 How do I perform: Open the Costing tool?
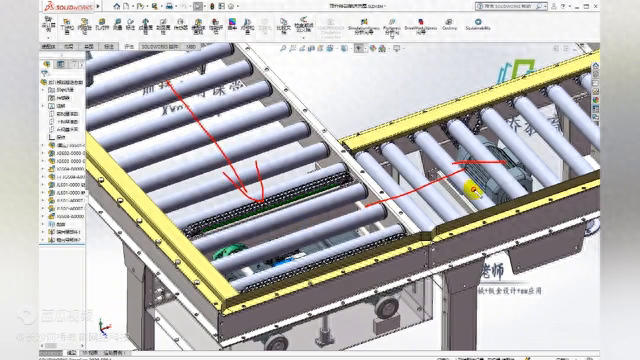click(449, 24)
